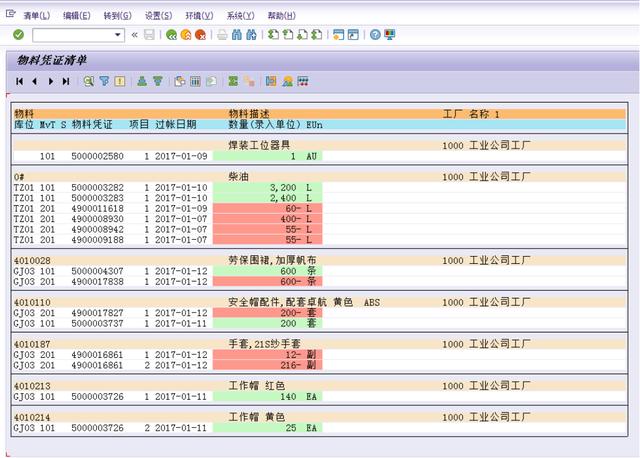The width and height of the screenshot is (640, 458).
Task: Open the 清单(L) menu
Action: [37, 16]
